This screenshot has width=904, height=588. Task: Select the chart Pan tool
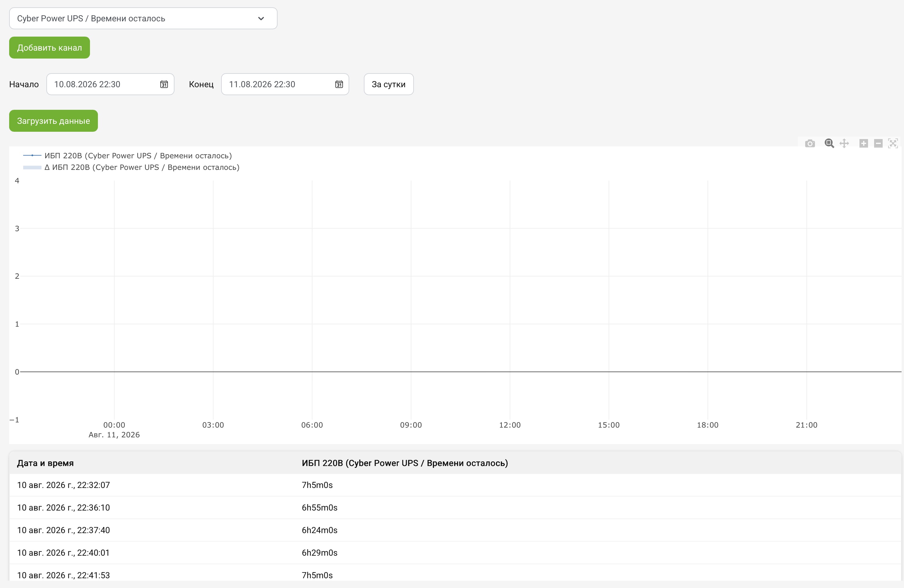click(x=844, y=143)
